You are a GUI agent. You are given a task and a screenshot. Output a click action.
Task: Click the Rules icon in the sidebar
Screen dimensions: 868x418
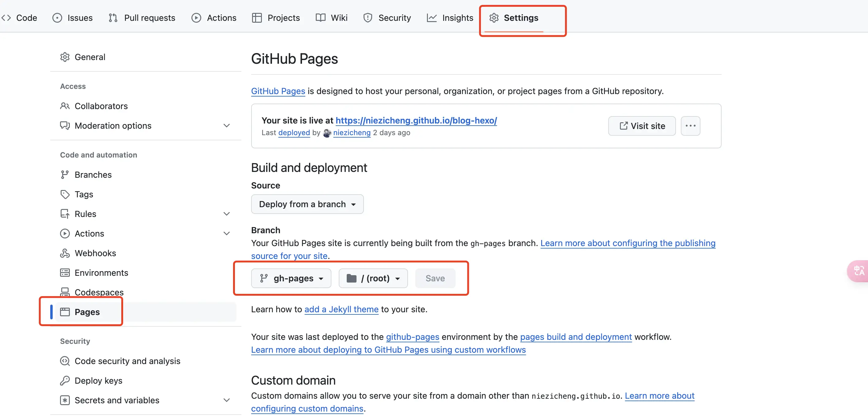point(65,214)
